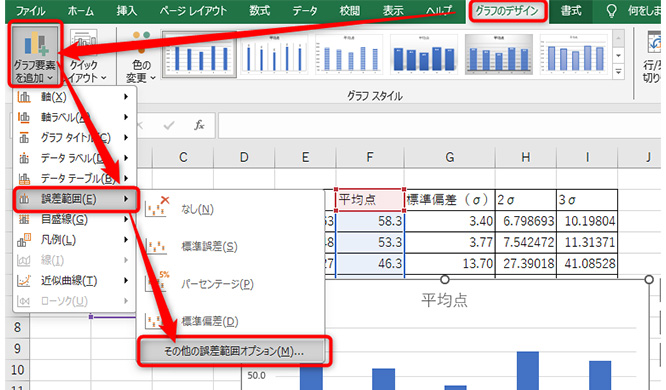Click cell containing 53.3
Screen dimensions: 666x390
click(370, 242)
